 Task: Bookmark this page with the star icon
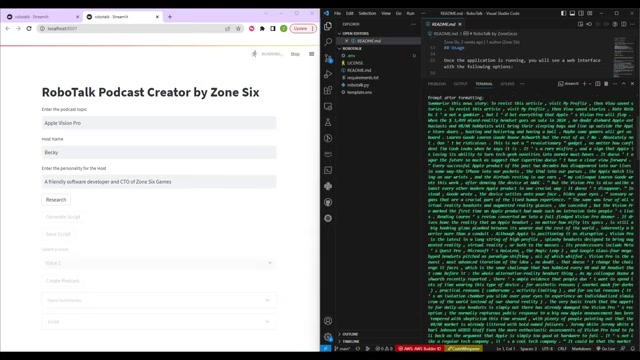[x=238, y=29]
